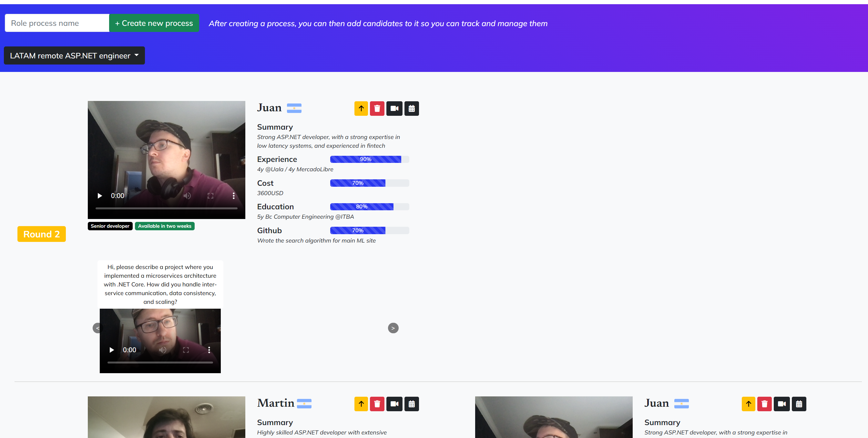Go to the previous question with left arrow
The height and width of the screenshot is (438, 868).
click(x=97, y=328)
